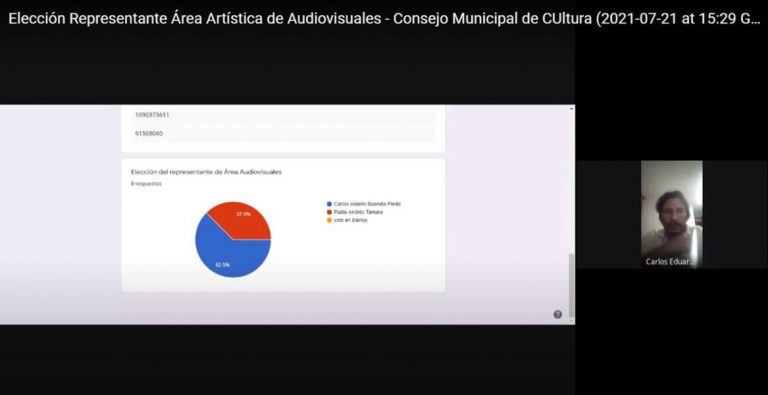The image size is (768, 395).
Task: Click the Carlos Eduar... participant video thumbnail
Action: click(672, 214)
